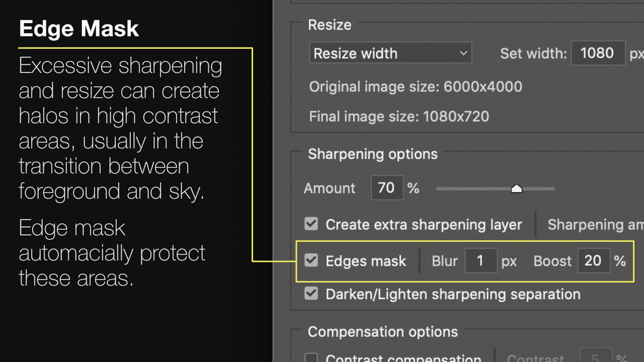Screen dimensions: 644x362
Task: Click the Resize group label
Action: [x=329, y=25]
